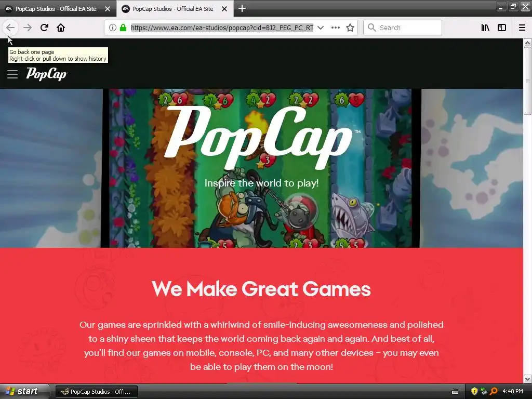Open the Library bookshelf icon

tap(485, 28)
